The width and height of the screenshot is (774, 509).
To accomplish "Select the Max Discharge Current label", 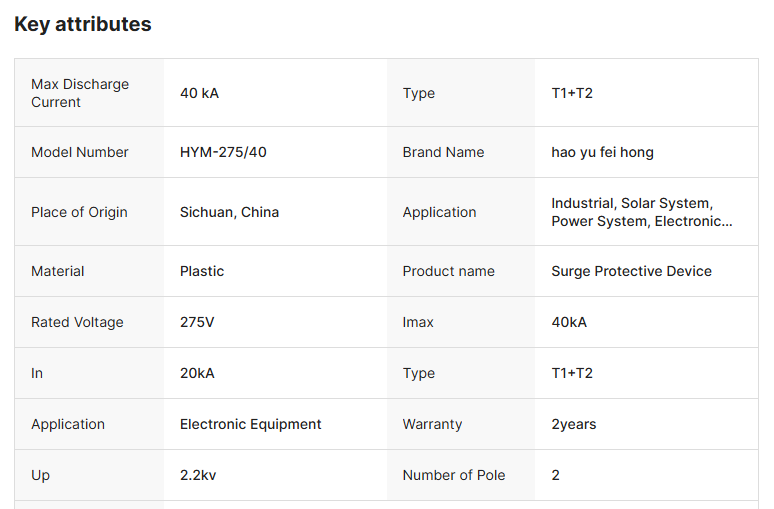I will (80, 93).
